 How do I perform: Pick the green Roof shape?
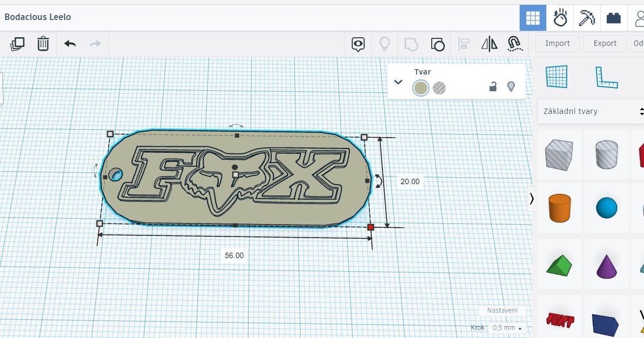559,265
